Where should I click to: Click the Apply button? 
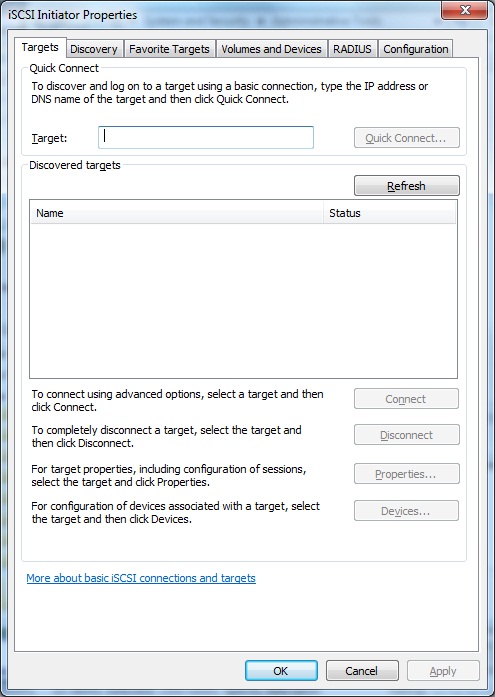click(x=443, y=671)
